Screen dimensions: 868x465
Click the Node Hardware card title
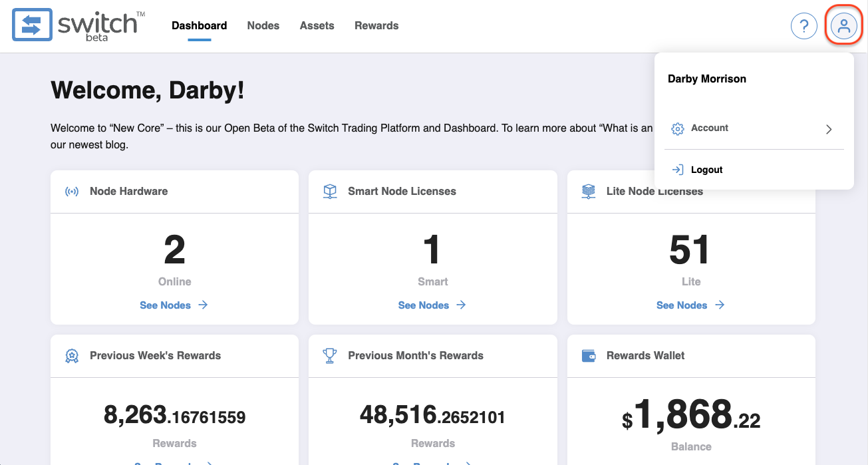click(129, 192)
